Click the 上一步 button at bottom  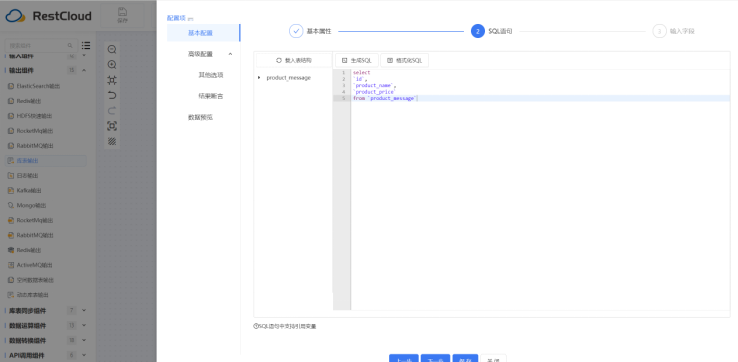coord(404,359)
